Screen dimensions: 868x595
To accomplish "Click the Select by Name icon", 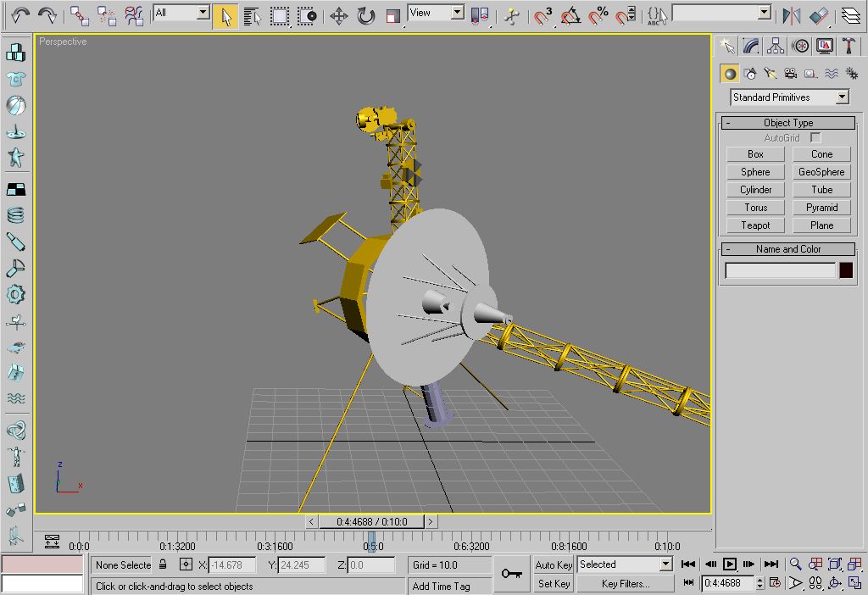I will (252, 15).
